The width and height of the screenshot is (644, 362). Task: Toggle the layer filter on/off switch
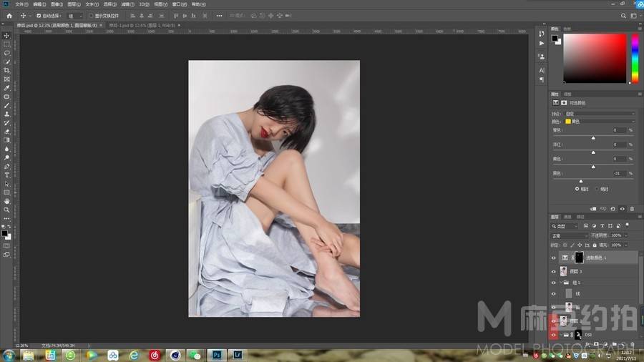627,225
